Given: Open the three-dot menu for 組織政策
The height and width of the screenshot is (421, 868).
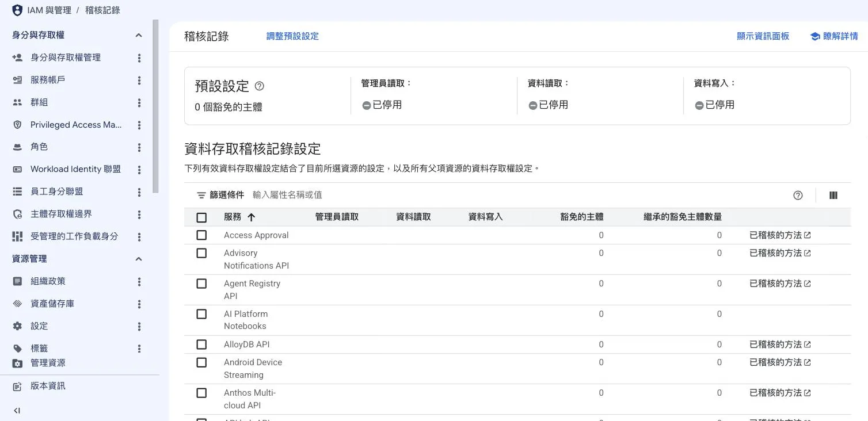Looking at the screenshot, I should click(139, 281).
